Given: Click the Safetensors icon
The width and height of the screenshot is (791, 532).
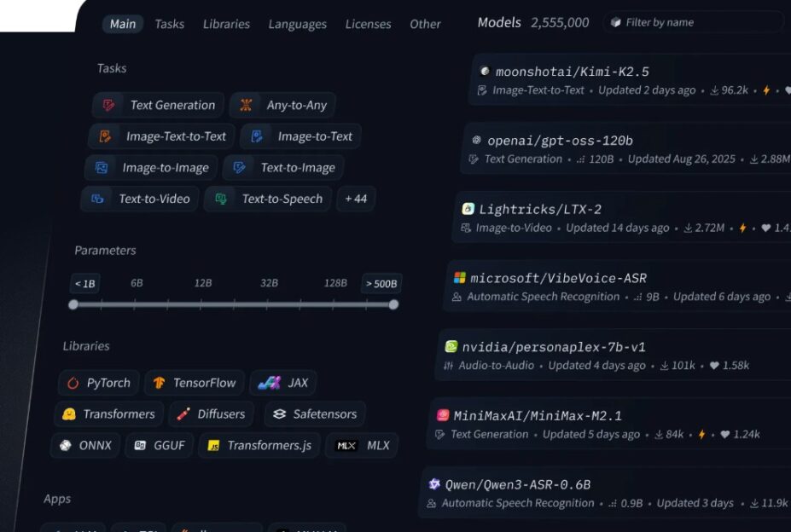Looking at the screenshot, I should (279, 414).
